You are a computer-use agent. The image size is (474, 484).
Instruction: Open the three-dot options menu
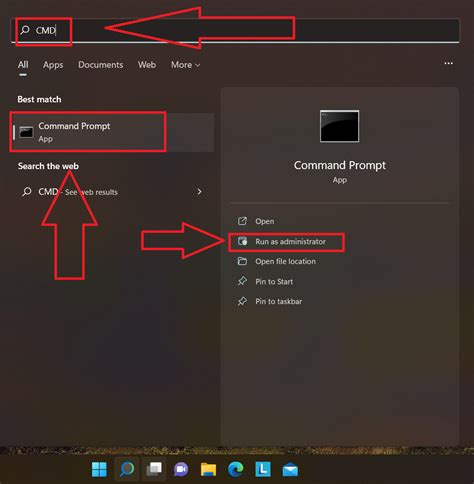pyautogui.click(x=448, y=63)
